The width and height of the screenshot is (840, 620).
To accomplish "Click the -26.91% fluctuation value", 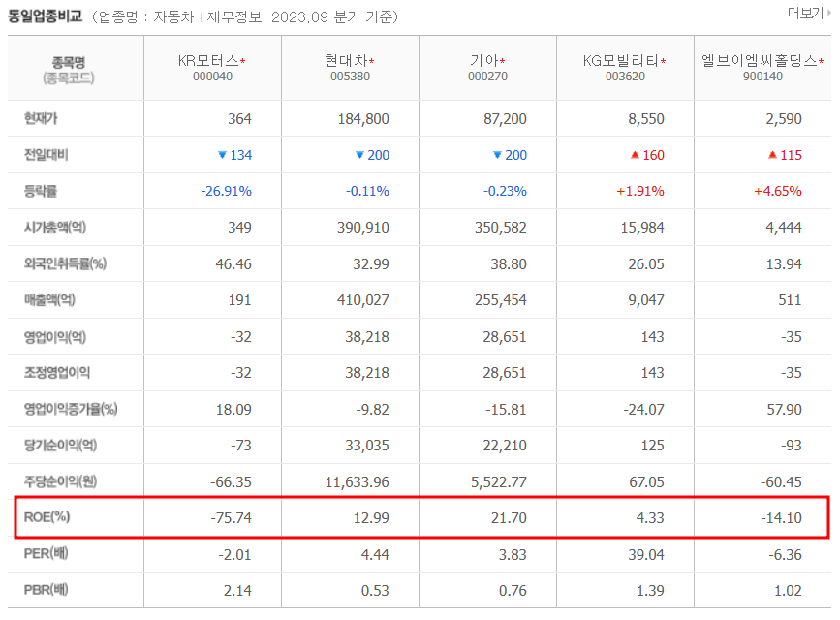I will tap(226, 191).
